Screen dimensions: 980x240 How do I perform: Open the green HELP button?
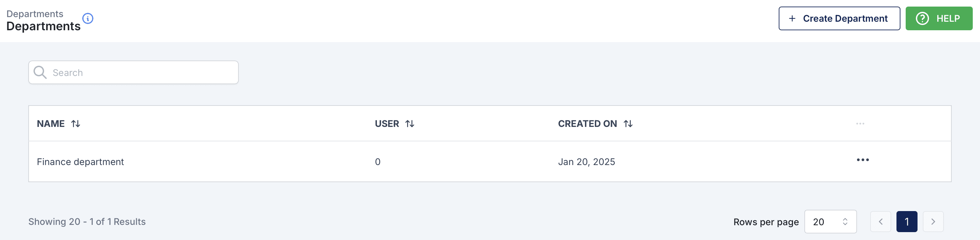[939, 18]
